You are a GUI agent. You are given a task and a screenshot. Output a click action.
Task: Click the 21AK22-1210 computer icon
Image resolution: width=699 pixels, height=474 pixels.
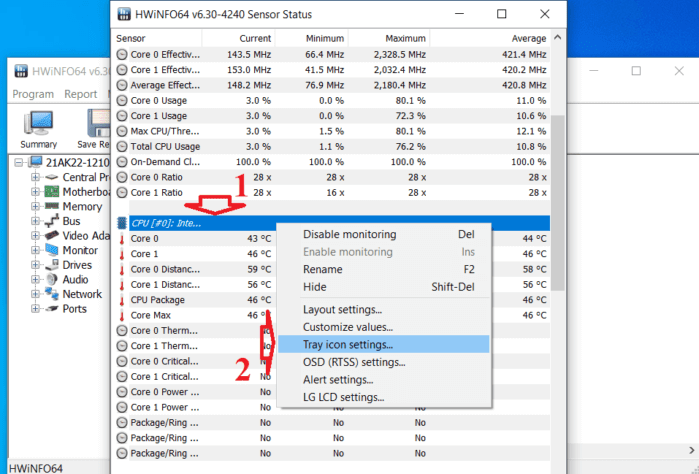coord(35,162)
